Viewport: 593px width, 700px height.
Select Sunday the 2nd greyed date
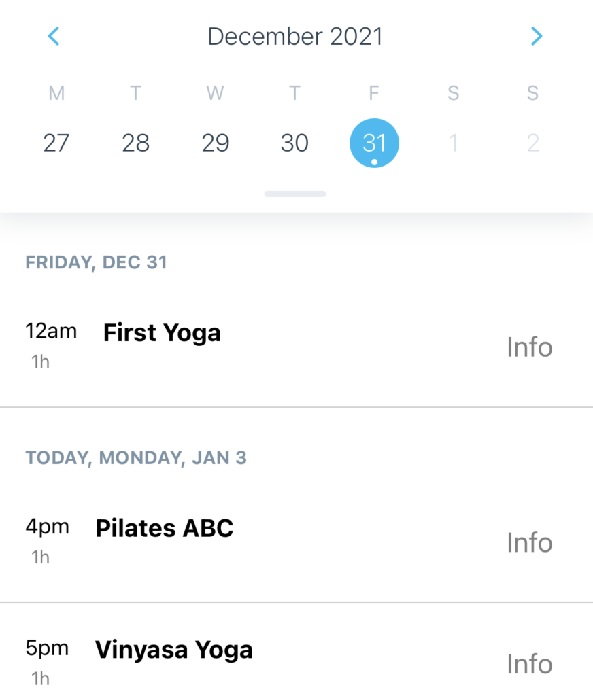(532, 143)
